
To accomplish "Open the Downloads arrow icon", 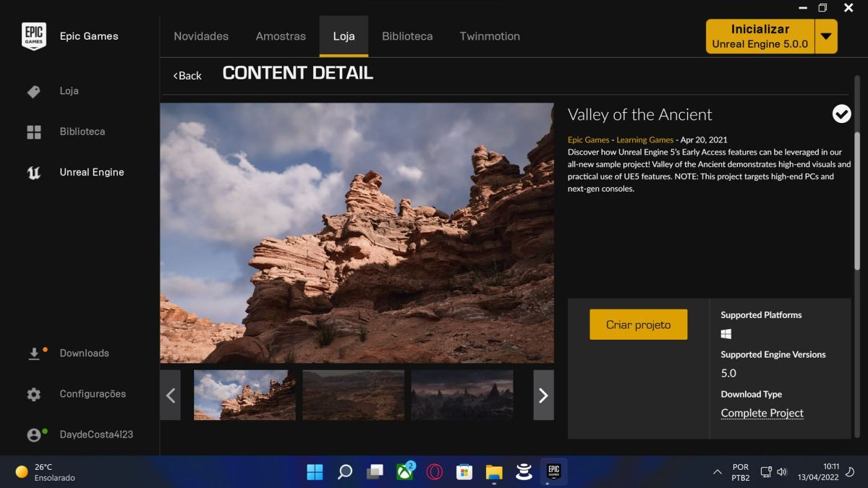I will (34, 354).
